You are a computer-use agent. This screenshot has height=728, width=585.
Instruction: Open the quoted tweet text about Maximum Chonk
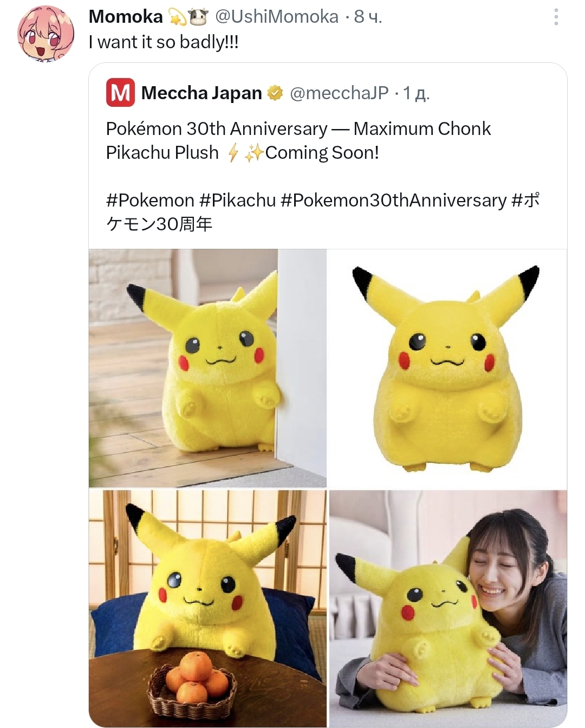(298, 140)
